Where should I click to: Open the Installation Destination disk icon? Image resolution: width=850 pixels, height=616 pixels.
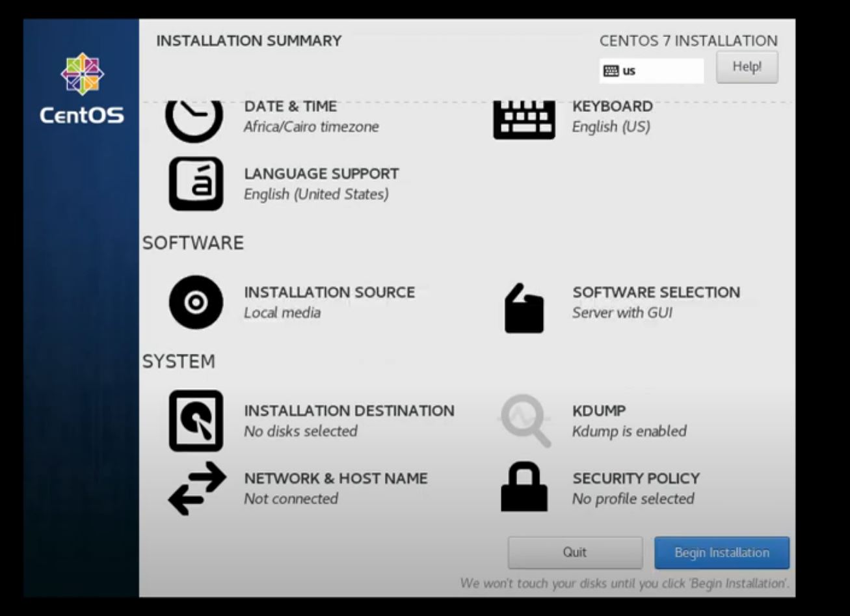(x=196, y=421)
